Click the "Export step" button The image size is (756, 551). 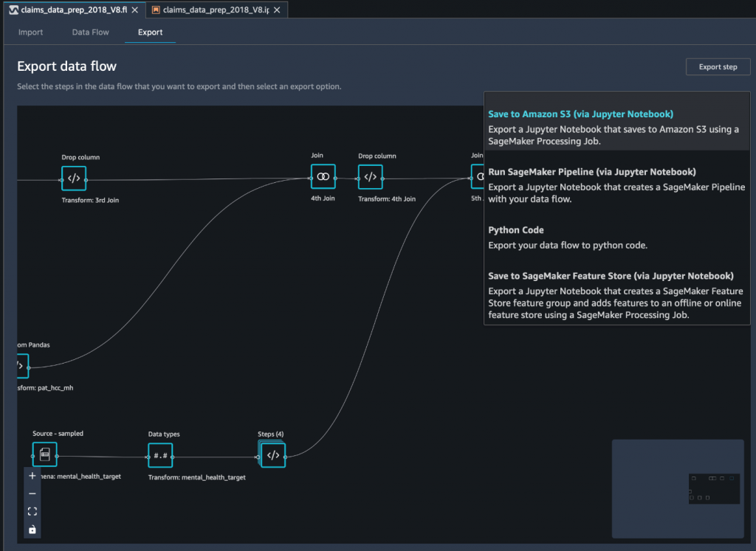pyautogui.click(x=717, y=66)
